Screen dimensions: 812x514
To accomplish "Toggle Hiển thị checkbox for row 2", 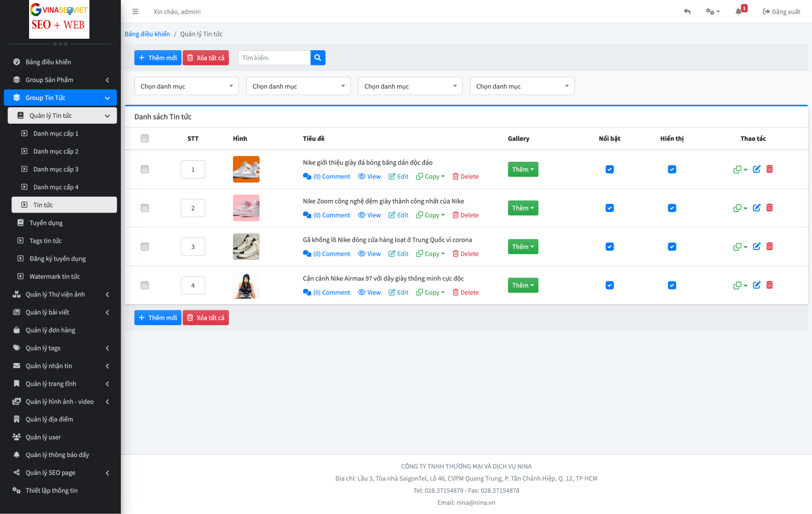I will click(672, 208).
